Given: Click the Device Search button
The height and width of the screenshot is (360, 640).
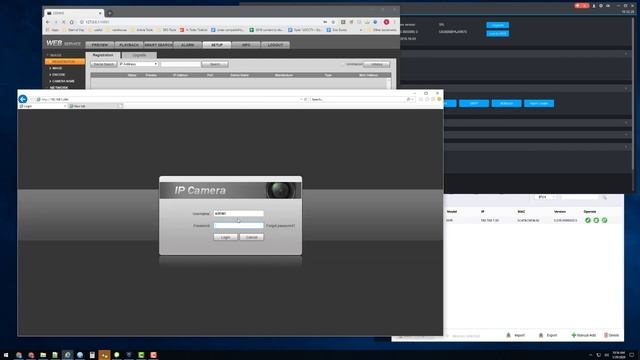Looking at the screenshot, I should coord(104,64).
